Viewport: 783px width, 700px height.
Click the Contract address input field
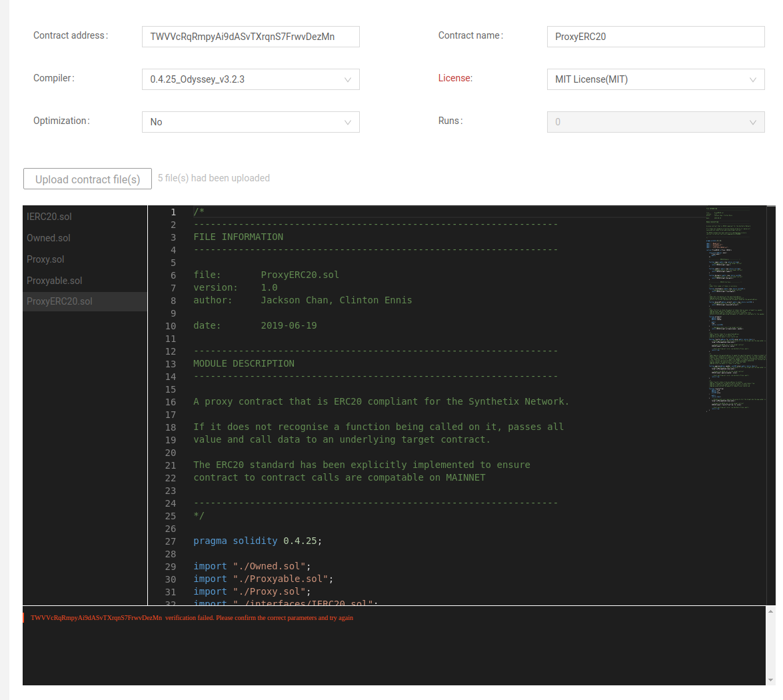tap(251, 37)
